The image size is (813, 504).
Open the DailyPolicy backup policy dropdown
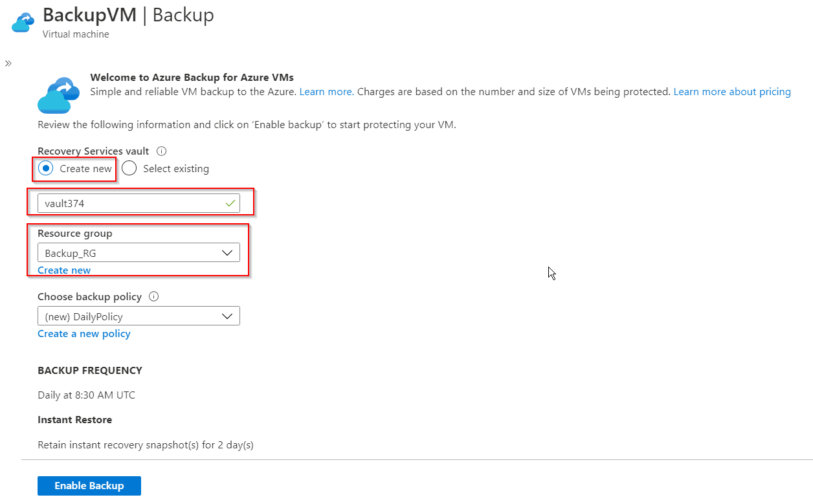[x=129, y=316]
